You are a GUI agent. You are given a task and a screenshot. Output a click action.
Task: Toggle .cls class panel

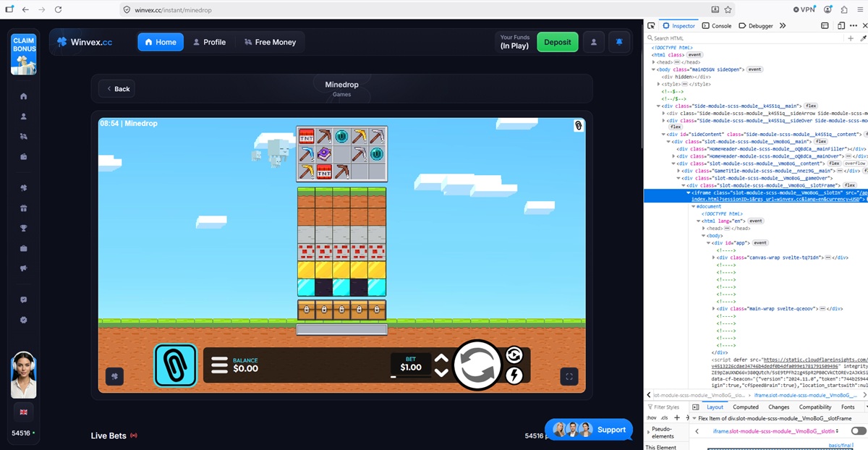point(664,418)
